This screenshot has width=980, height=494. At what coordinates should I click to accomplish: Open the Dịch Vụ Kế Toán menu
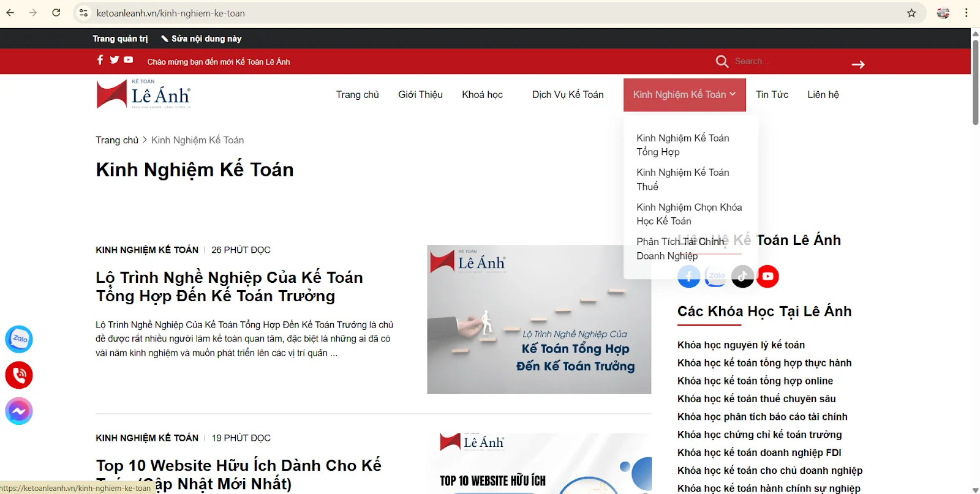click(567, 95)
